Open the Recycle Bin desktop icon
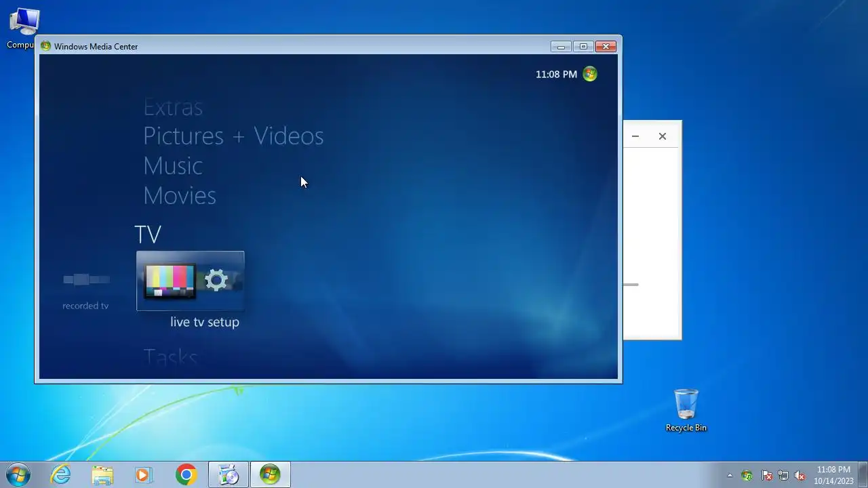This screenshot has height=488, width=868. click(x=686, y=411)
